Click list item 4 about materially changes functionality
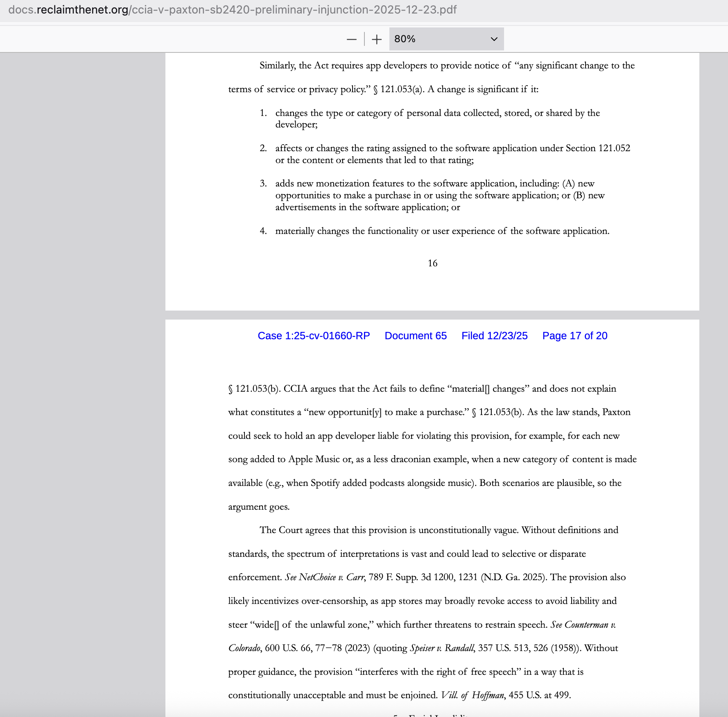The width and height of the screenshot is (728, 717). 434,231
